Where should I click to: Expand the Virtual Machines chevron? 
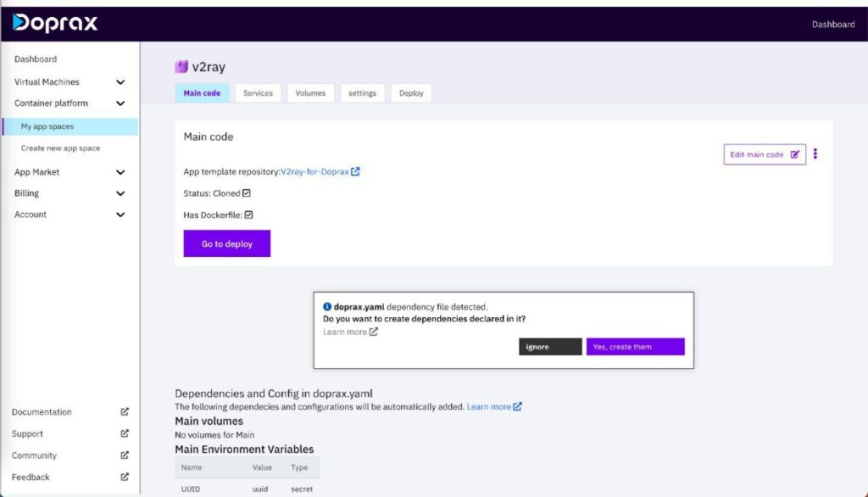tap(120, 82)
